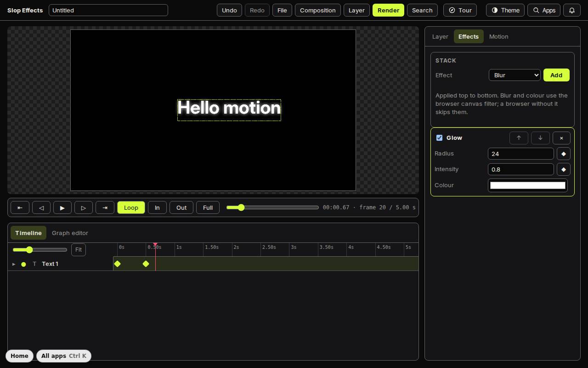Viewport: 588px width, 368px height.
Task: Click the Add effect button
Action: (x=556, y=75)
